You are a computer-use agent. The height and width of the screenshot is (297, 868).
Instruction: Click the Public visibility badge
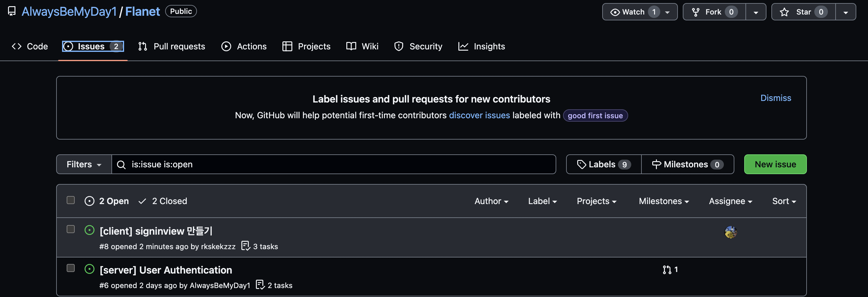tap(181, 11)
